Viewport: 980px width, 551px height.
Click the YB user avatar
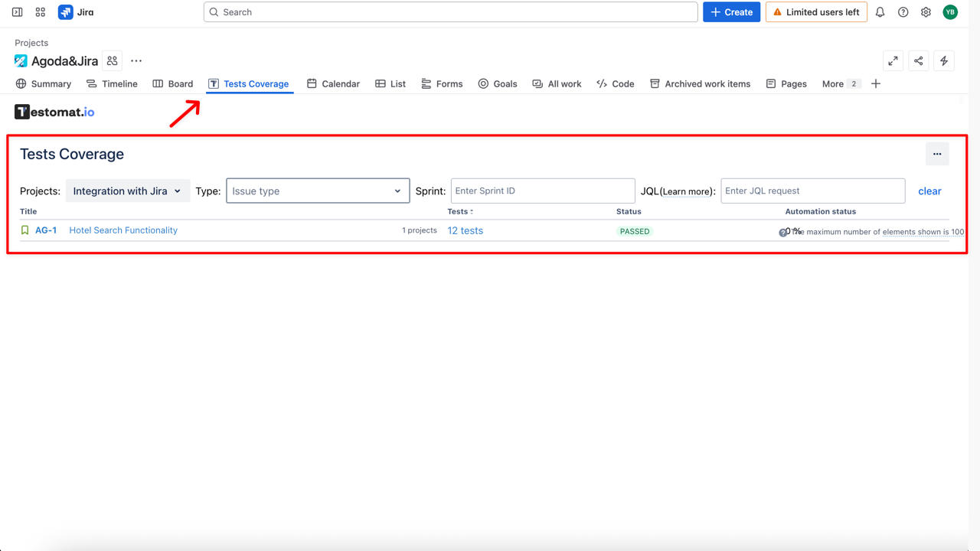point(950,12)
